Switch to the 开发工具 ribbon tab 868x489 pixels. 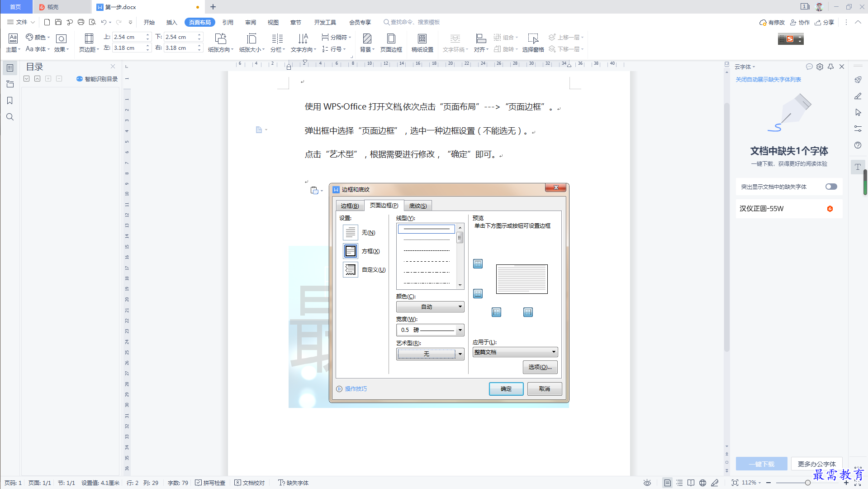(x=325, y=22)
